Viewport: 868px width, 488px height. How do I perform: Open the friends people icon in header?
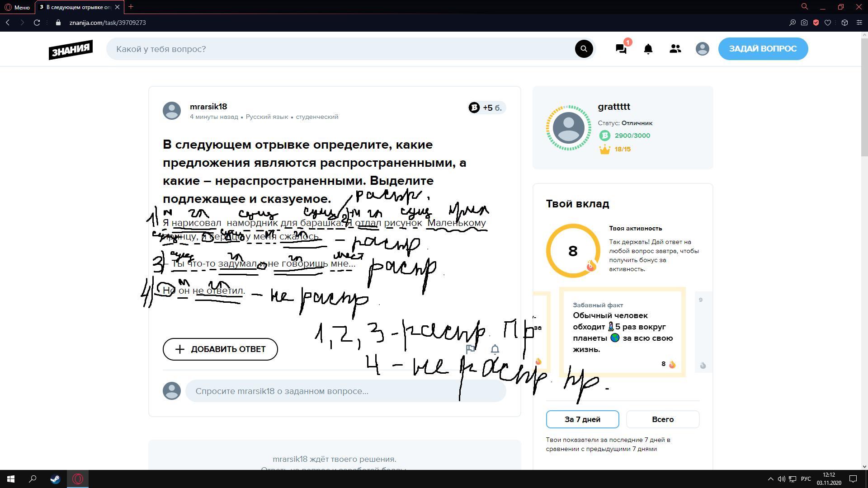click(x=675, y=49)
